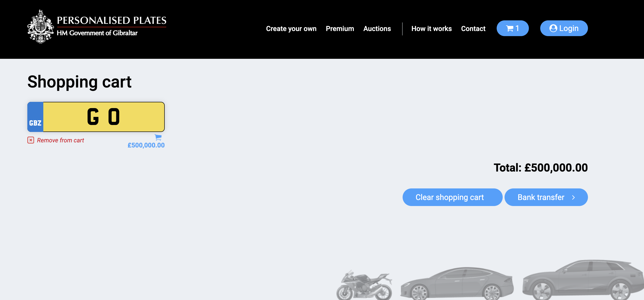Screen dimensions: 644x300
Task: Click the sedan car image at bottom
Action: coord(457,284)
